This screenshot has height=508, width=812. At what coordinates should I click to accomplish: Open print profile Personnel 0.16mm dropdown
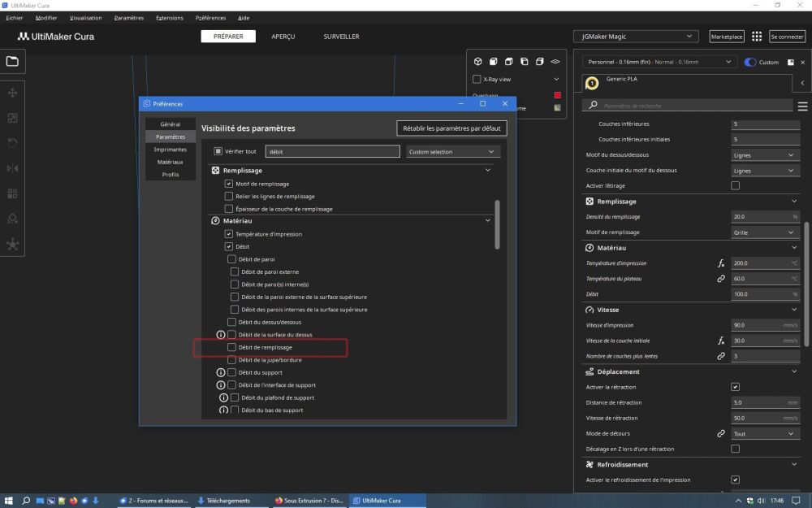coord(659,62)
